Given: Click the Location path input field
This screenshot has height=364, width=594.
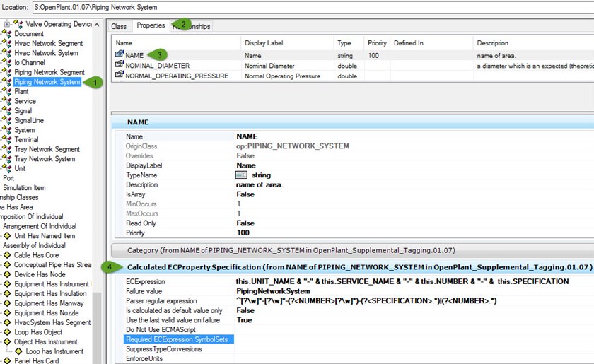Looking at the screenshot, I should point(313,7).
